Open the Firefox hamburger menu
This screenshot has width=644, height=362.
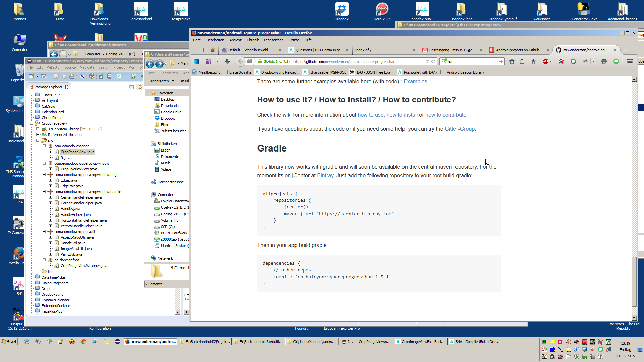(630, 61)
